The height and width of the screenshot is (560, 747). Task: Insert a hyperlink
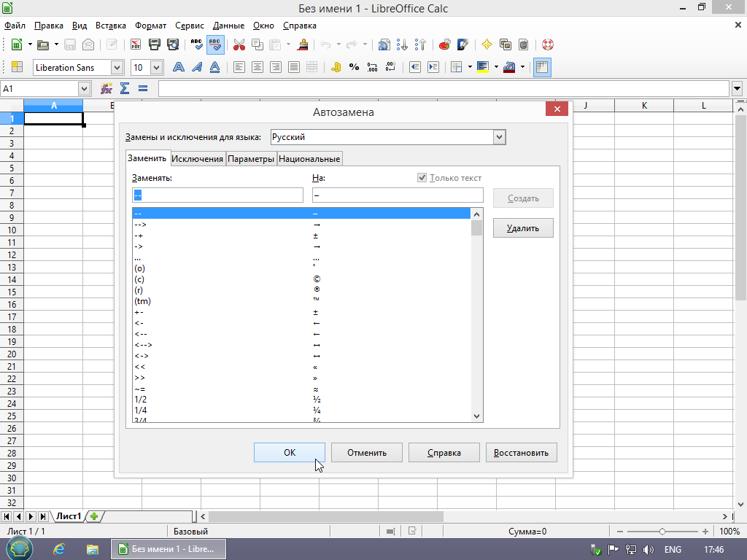point(384,44)
